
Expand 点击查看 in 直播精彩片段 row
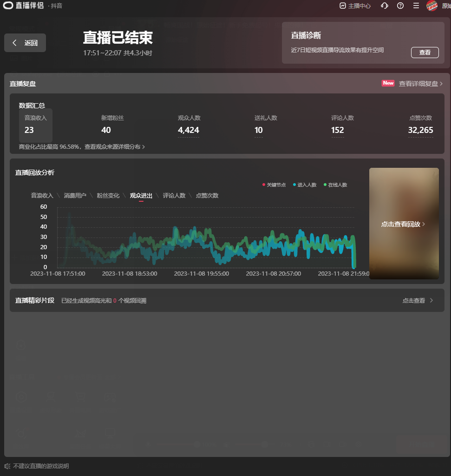pyautogui.click(x=431, y=301)
